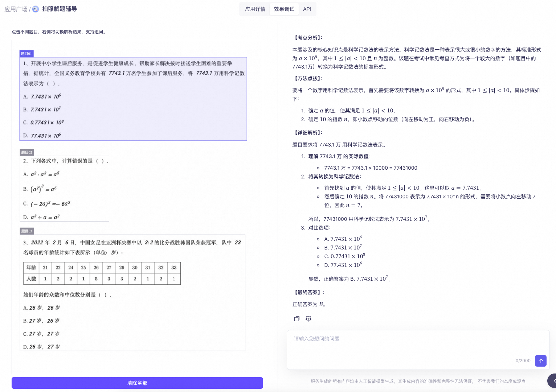Expand the floating panel handle at the right edge

point(552,381)
